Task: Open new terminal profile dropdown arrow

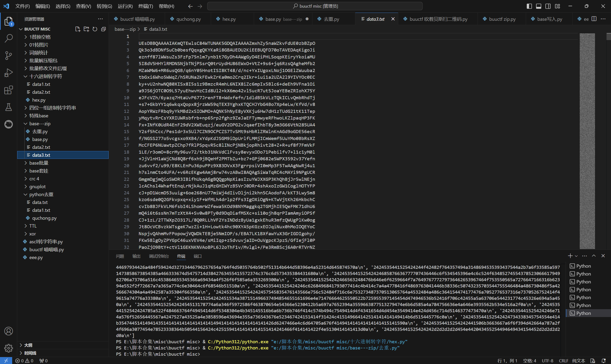Action: (x=576, y=256)
